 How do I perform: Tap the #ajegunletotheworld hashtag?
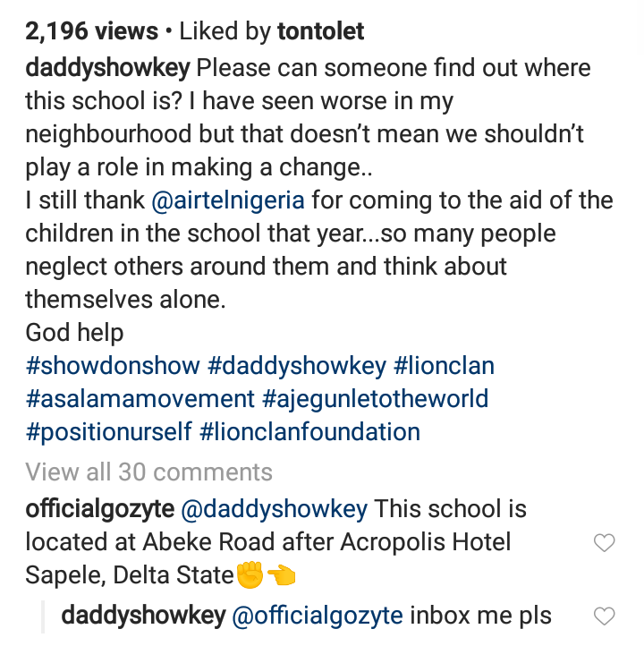pyautogui.click(x=376, y=399)
